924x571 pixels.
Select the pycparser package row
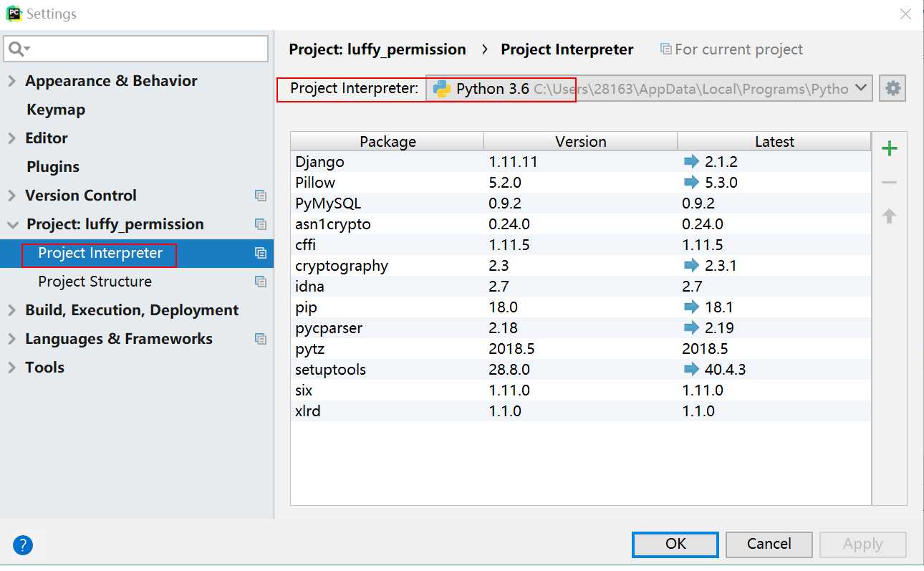581,328
